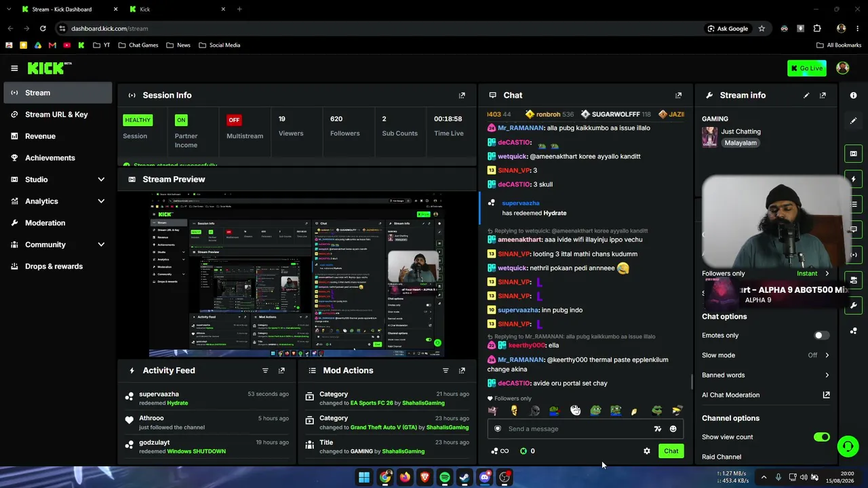Screen dimensions: 868x488
Task: Click the Just Chatting category name
Action: coord(741,131)
